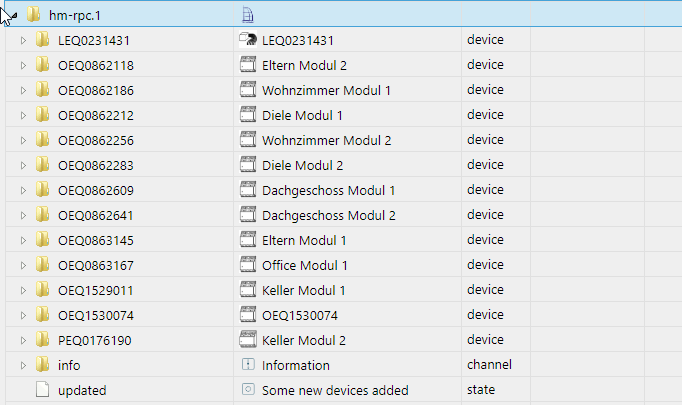Collapse the hm-rpc.1 tree node
The width and height of the screenshot is (682, 405).
tap(9, 15)
